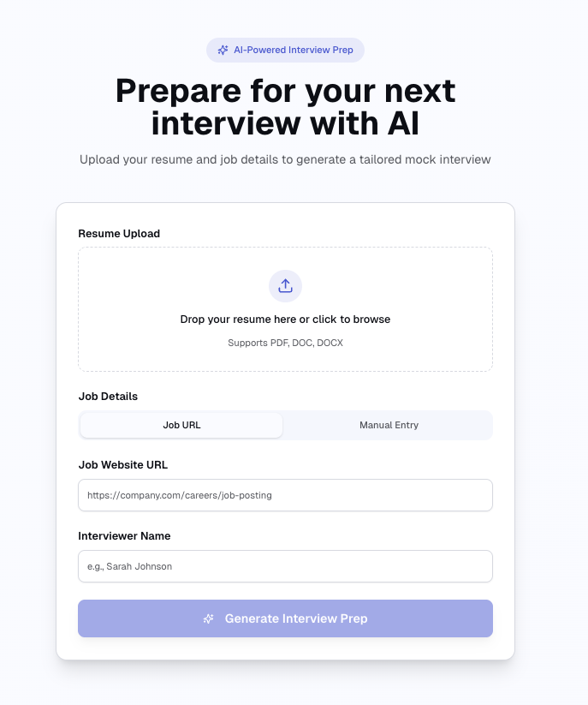Viewport: 588px width, 705px height.
Task: Click the sparkle icon on the Generate button
Action: [x=209, y=618]
